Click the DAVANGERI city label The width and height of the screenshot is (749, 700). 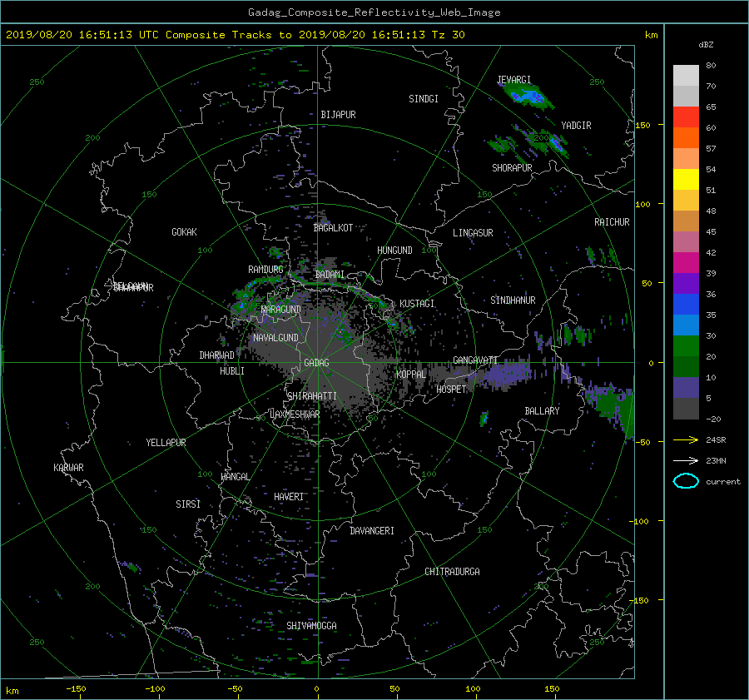(372, 531)
